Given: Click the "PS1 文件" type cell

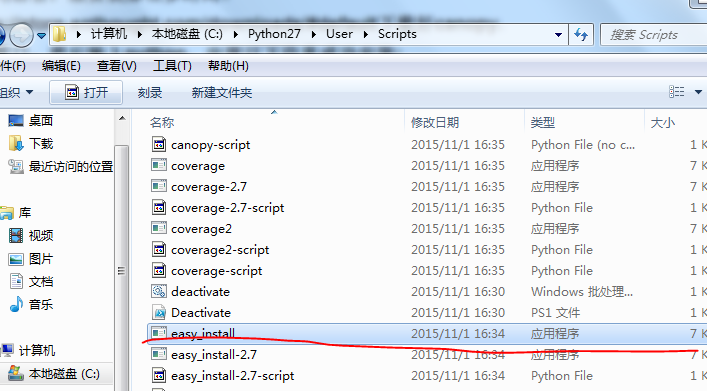Looking at the screenshot, I should click(556, 313).
